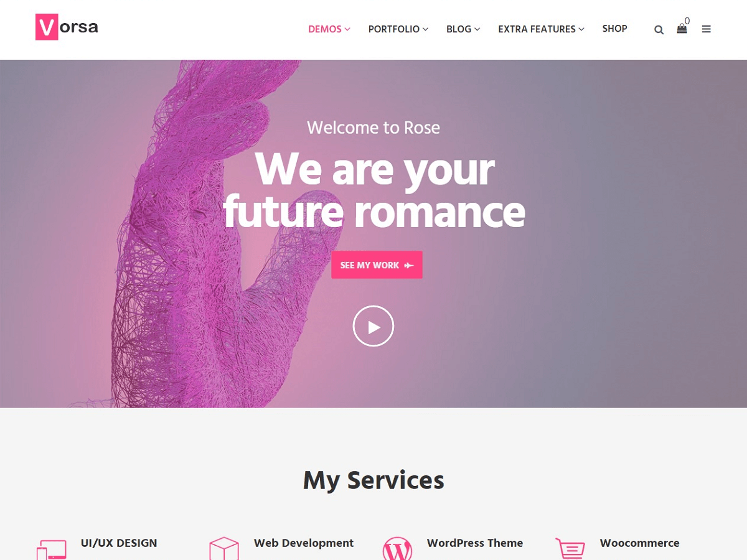Viewport: 747px width, 560px height.
Task: Expand the Blog dropdown menu
Action: point(463,29)
